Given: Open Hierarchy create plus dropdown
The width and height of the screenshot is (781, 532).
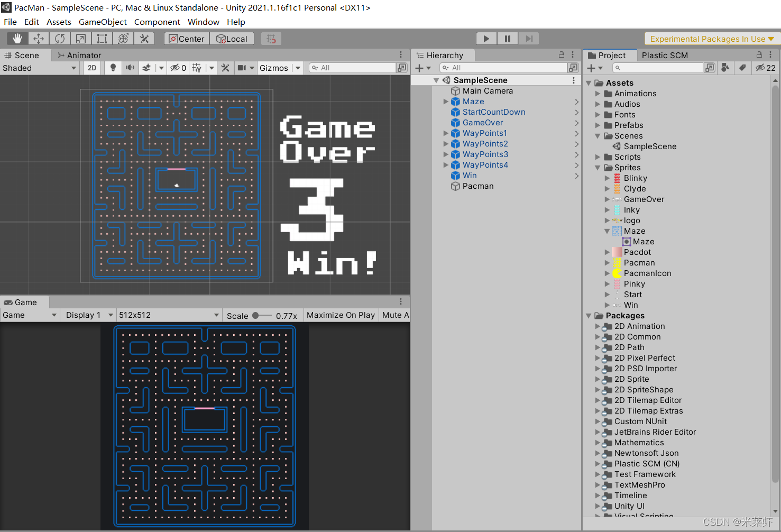Looking at the screenshot, I should click(x=423, y=68).
